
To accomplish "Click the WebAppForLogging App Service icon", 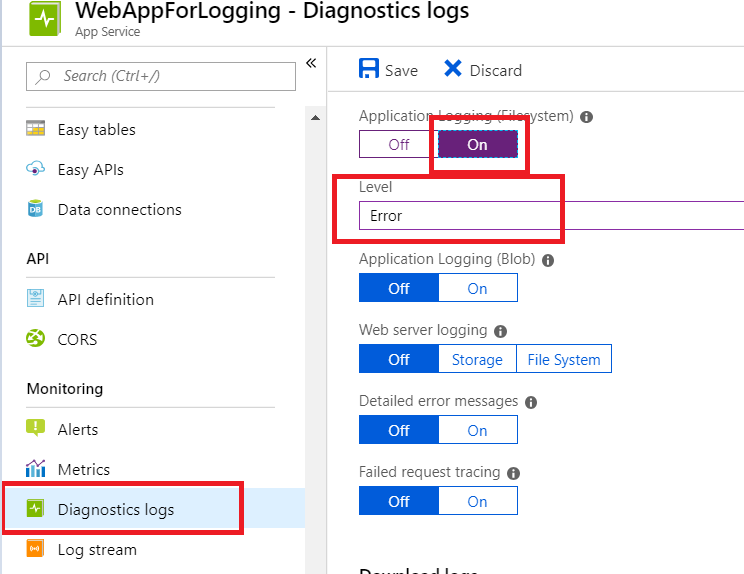I will (x=45, y=19).
